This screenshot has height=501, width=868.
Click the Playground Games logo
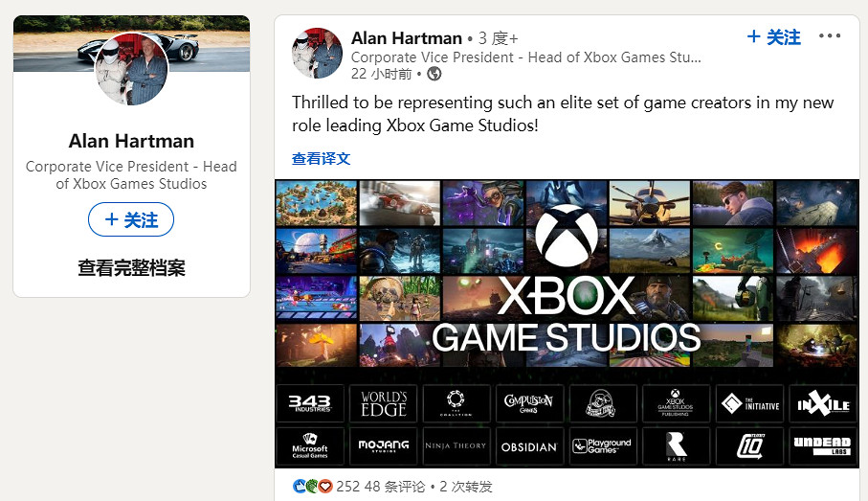tap(602, 445)
